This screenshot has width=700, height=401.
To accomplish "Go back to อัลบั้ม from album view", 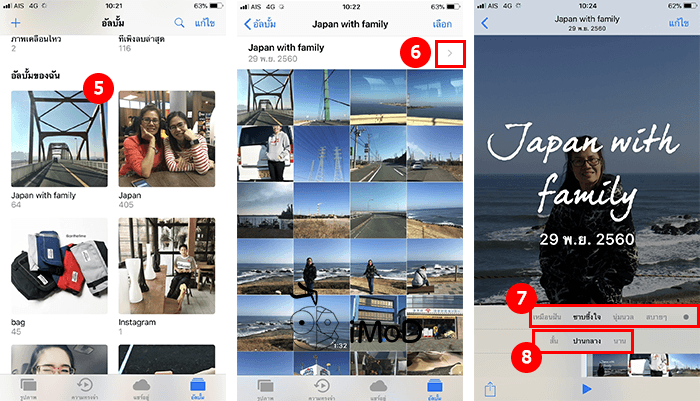I will click(260, 24).
